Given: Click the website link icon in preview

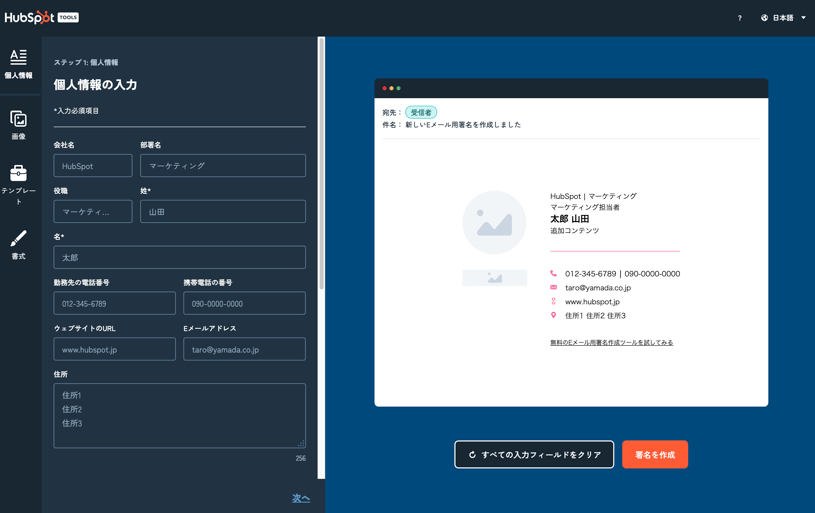Looking at the screenshot, I should (554, 301).
